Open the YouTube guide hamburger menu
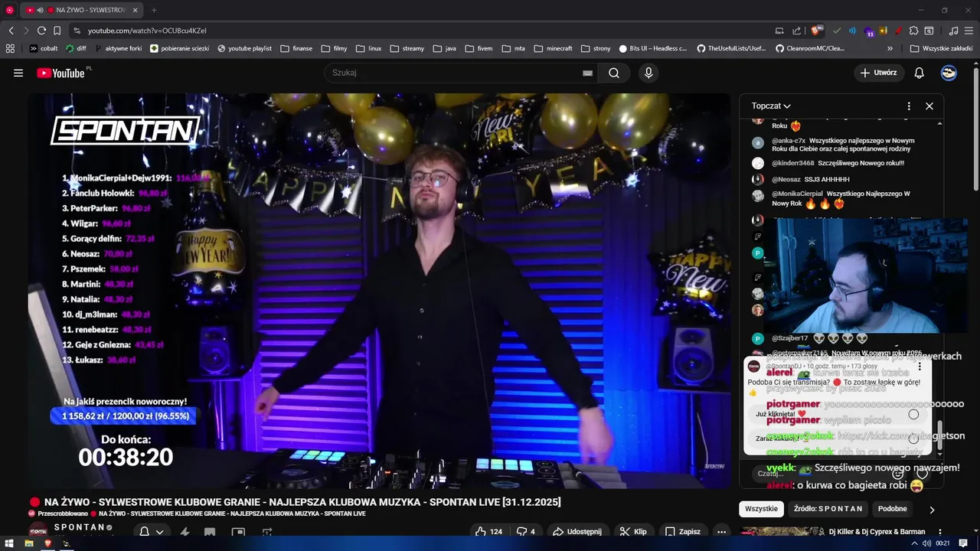 click(18, 73)
